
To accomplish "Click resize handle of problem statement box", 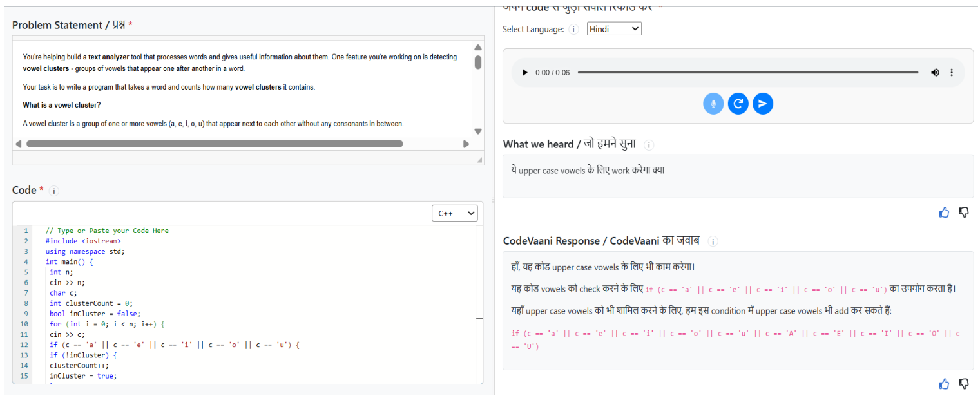I will [x=479, y=160].
